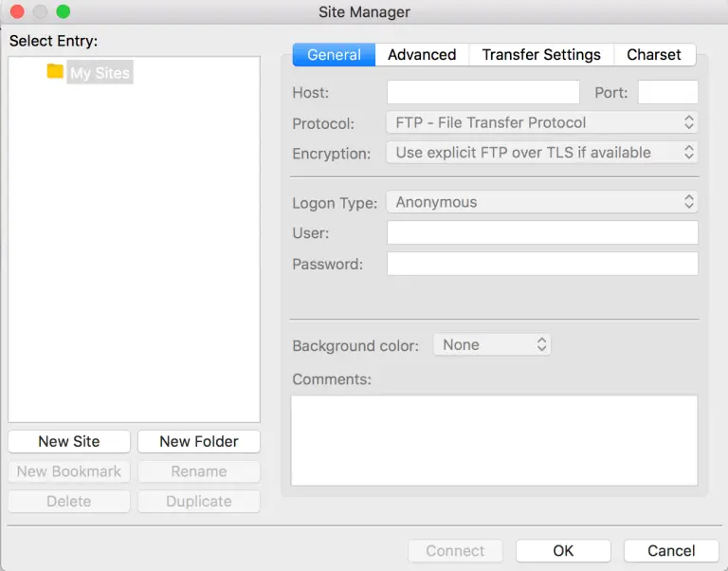This screenshot has height=571, width=728.
Task: Switch to the General tab
Action: click(334, 55)
